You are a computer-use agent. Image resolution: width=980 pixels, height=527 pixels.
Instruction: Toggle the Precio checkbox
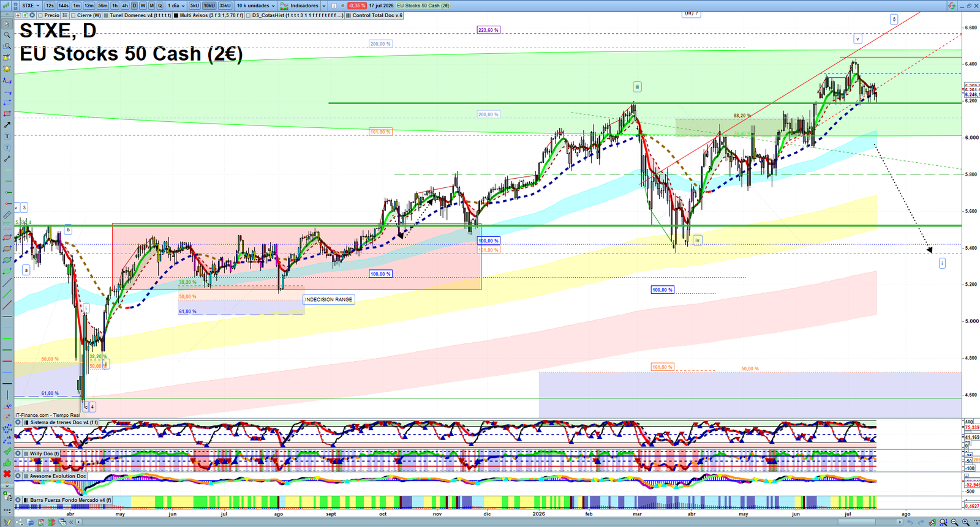(x=40, y=15)
